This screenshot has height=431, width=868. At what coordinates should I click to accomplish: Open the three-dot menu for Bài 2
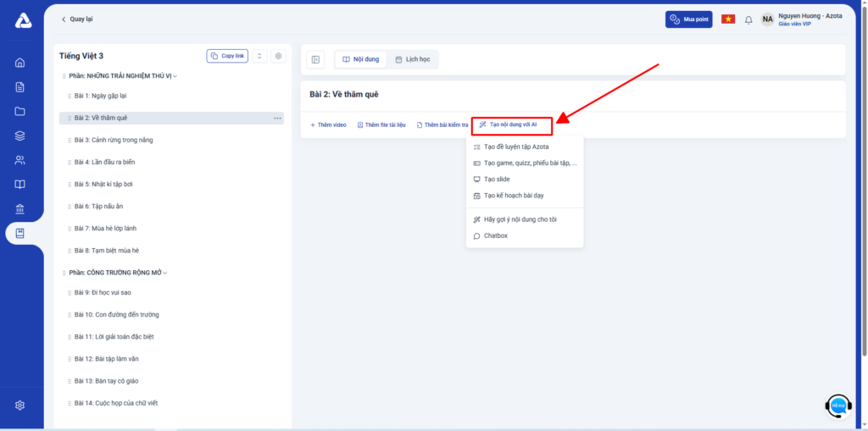pos(277,119)
